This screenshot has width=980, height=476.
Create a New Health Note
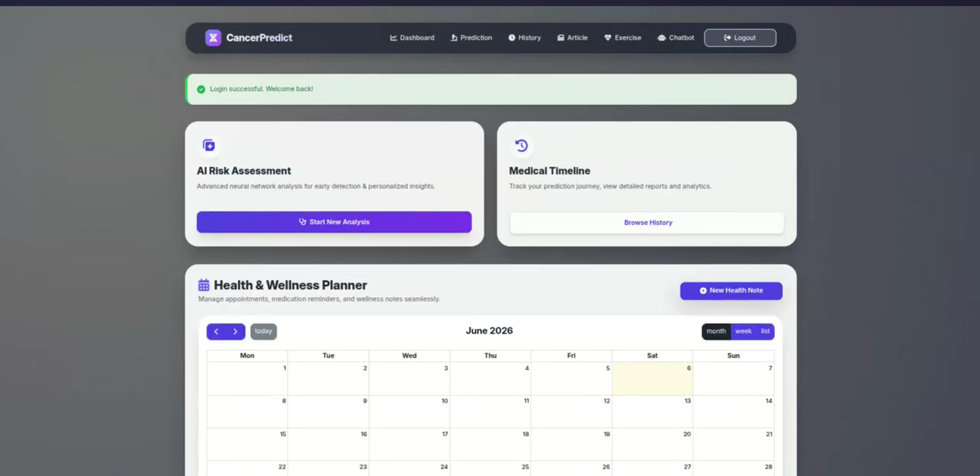pyautogui.click(x=731, y=291)
